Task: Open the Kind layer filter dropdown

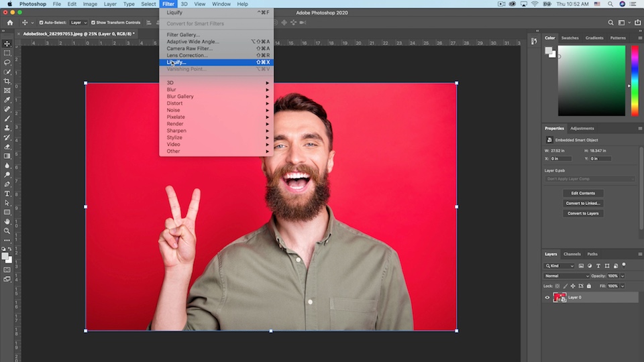Action: tap(559, 266)
